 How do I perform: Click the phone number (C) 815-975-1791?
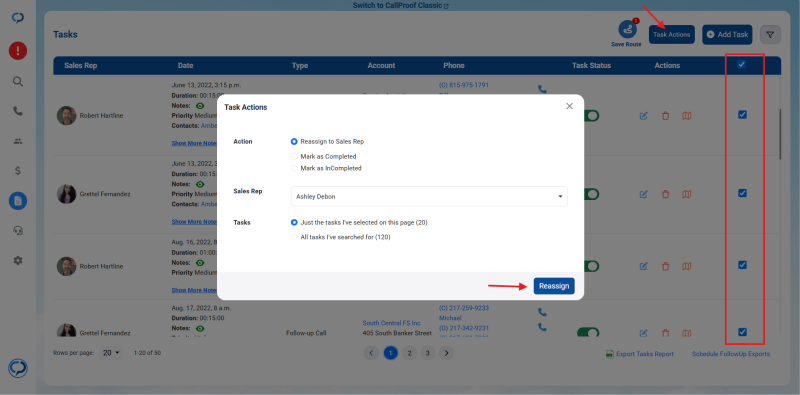464,85
